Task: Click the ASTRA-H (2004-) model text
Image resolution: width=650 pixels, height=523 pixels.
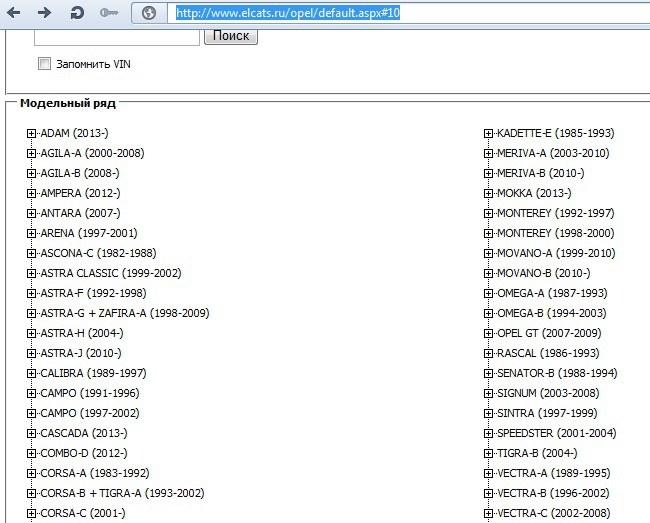Action: [x=82, y=333]
